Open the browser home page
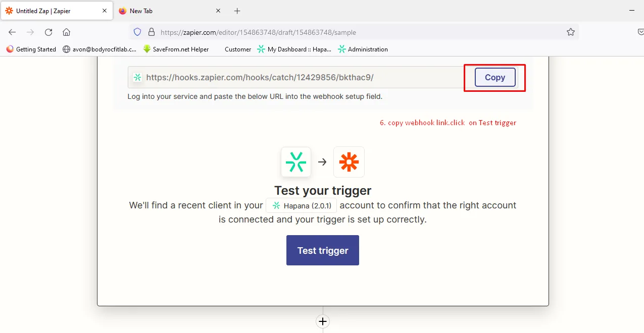644x333 pixels. click(x=66, y=32)
